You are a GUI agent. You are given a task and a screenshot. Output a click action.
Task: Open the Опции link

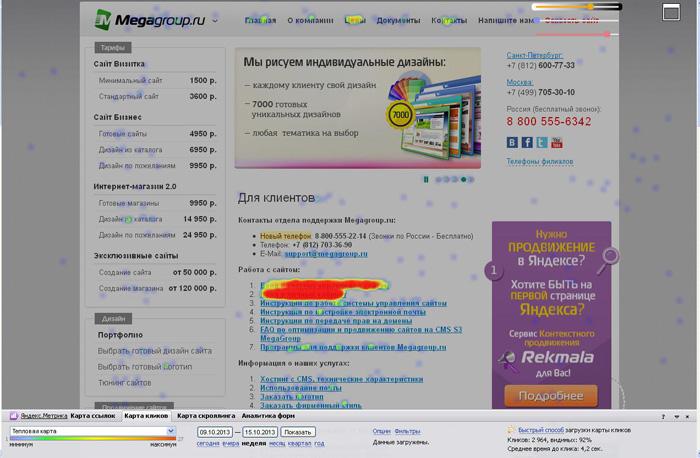point(381,431)
